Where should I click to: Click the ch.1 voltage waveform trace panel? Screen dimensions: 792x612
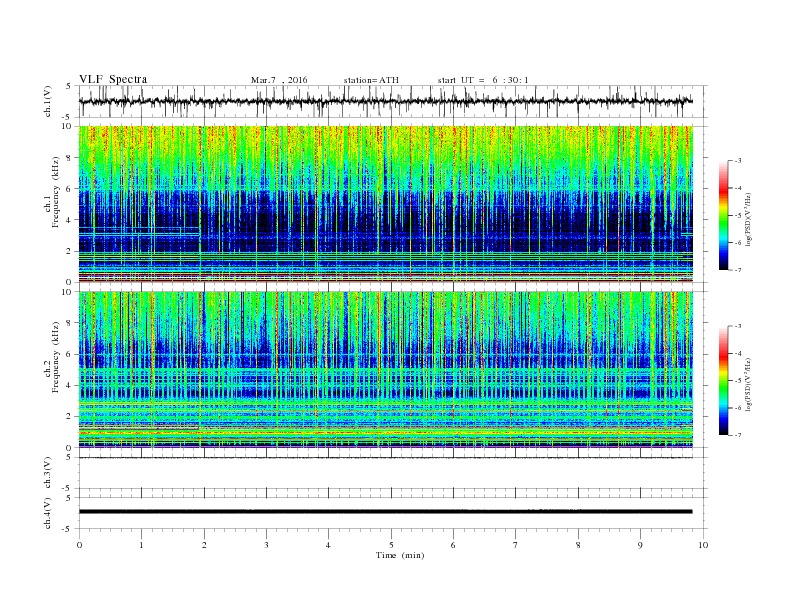coord(392,101)
